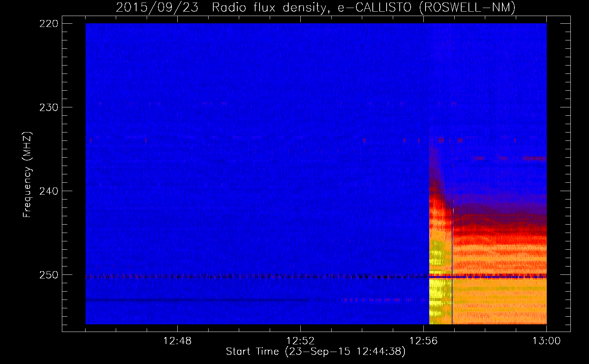589x364 pixels.
Task: Click the 12:56 time tick label
Action: pos(423,341)
